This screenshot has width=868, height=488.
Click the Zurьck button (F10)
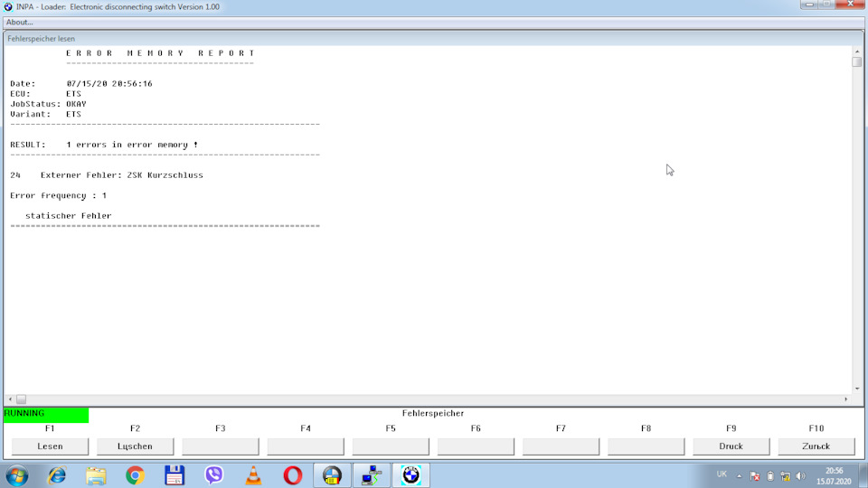816,446
